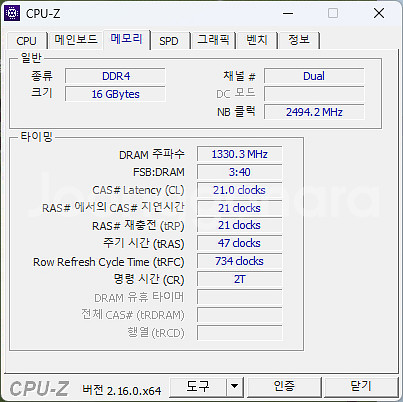The width and height of the screenshot is (403, 402).
Task: Click the CPU-Z app icon in title bar
Action: click(12, 13)
